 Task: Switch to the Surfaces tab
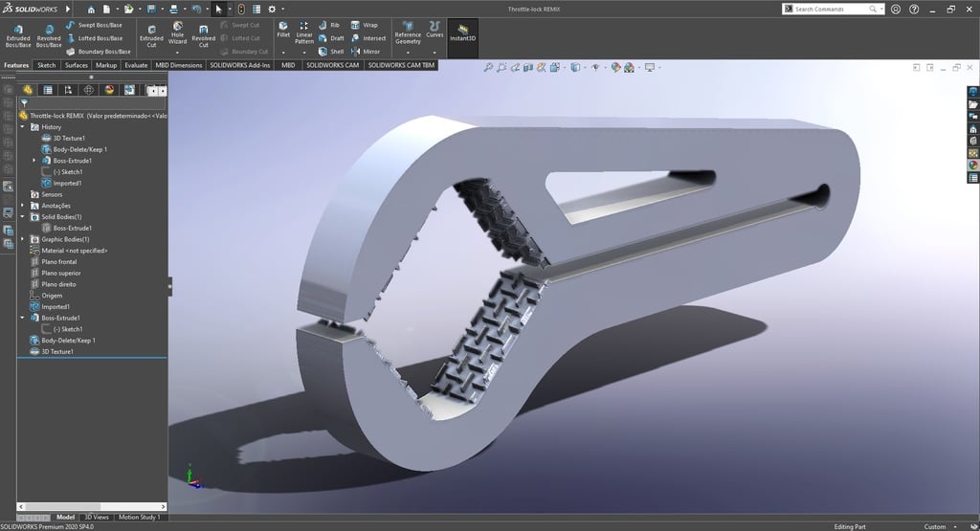point(77,65)
